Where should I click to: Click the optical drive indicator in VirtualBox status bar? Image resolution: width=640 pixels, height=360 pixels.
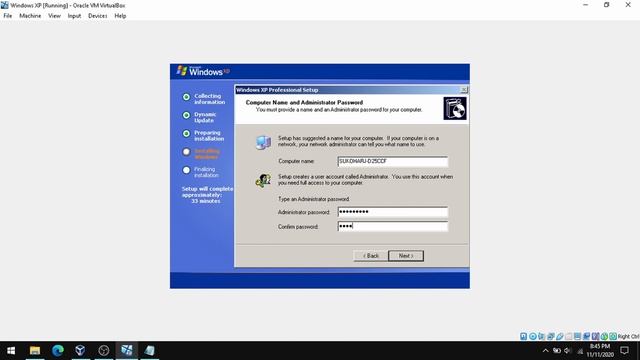tap(533, 336)
